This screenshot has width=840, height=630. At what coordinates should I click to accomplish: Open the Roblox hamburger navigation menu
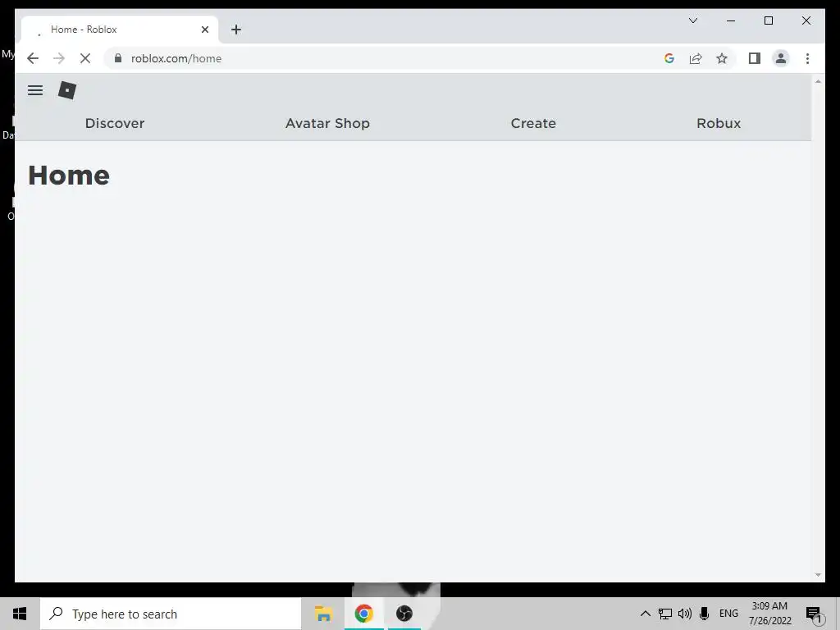click(35, 90)
